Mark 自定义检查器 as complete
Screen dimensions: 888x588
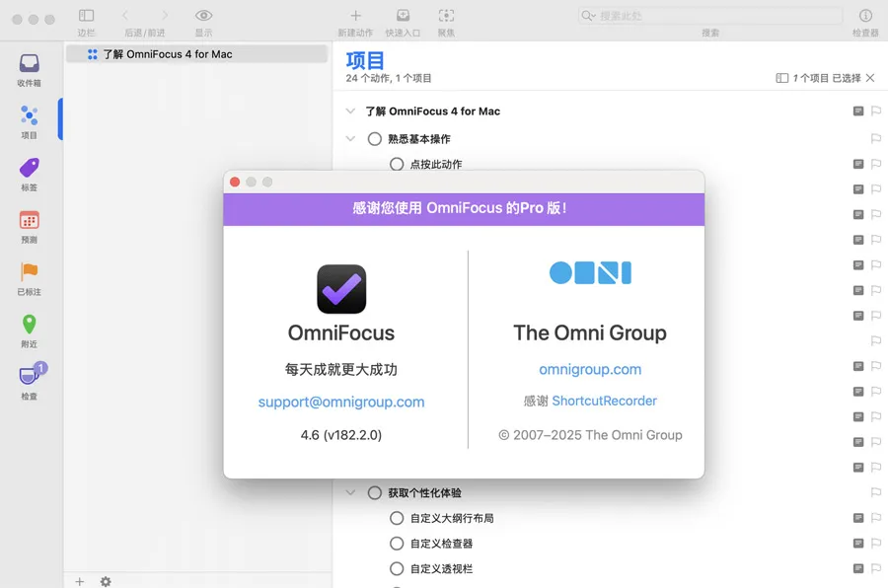[397, 544]
